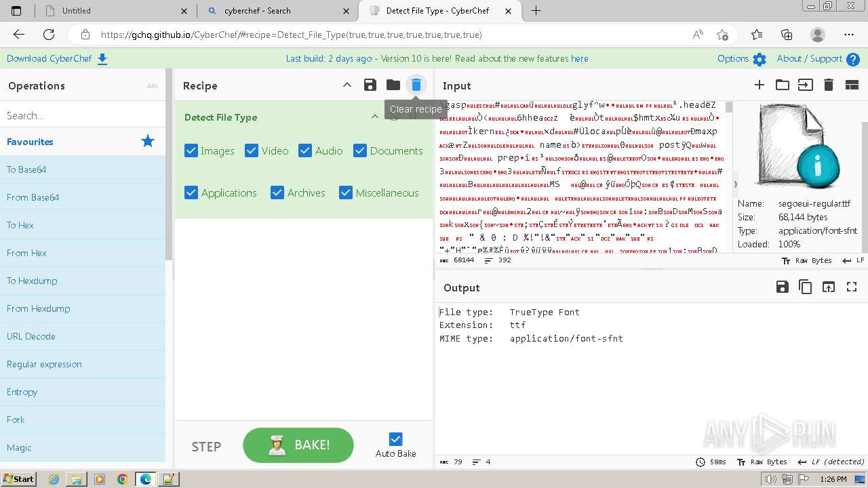Click the Favourites star icon
The image size is (868, 488).
tap(148, 141)
